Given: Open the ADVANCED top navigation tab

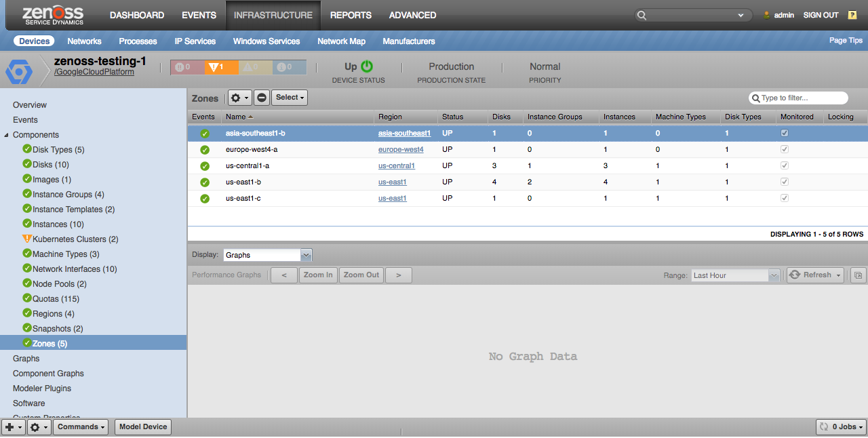Looking at the screenshot, I should 413,15.
